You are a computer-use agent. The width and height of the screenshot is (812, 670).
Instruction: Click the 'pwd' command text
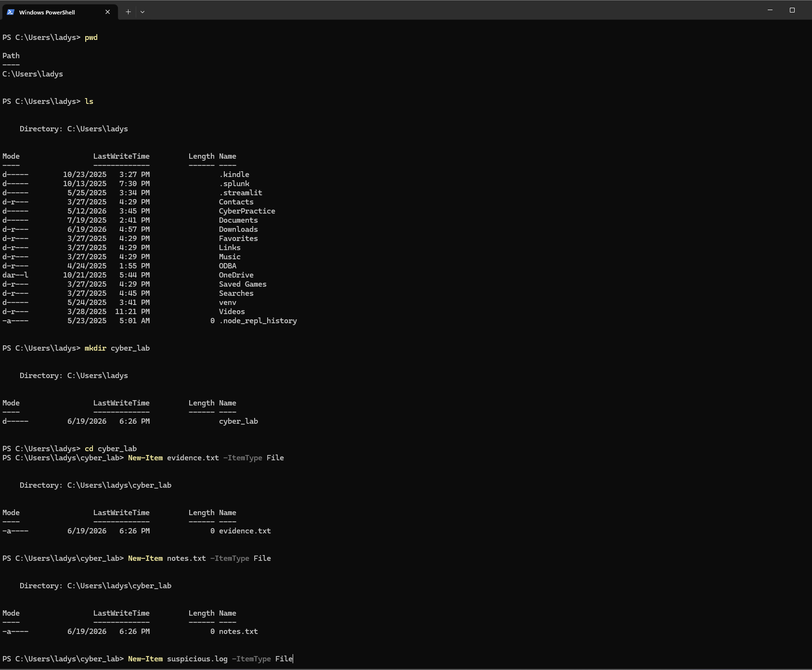click(x=91, y=38)
